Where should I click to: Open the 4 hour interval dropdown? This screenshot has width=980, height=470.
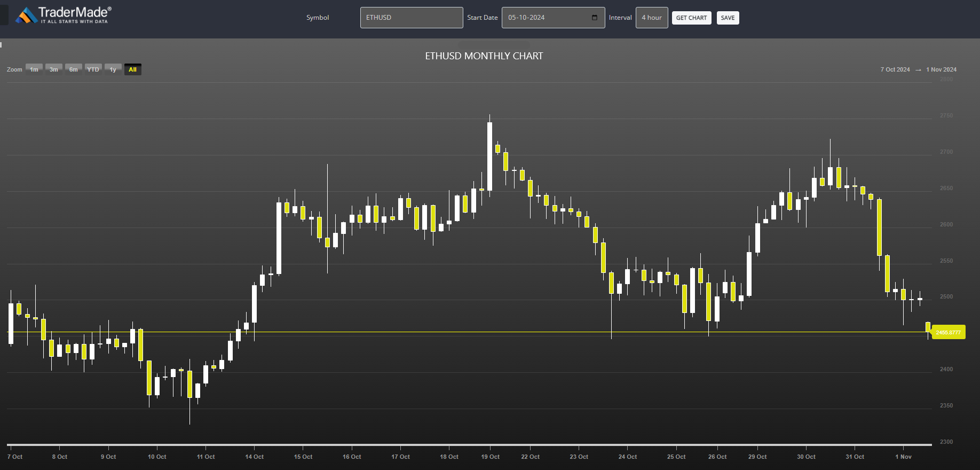[652, 18]
